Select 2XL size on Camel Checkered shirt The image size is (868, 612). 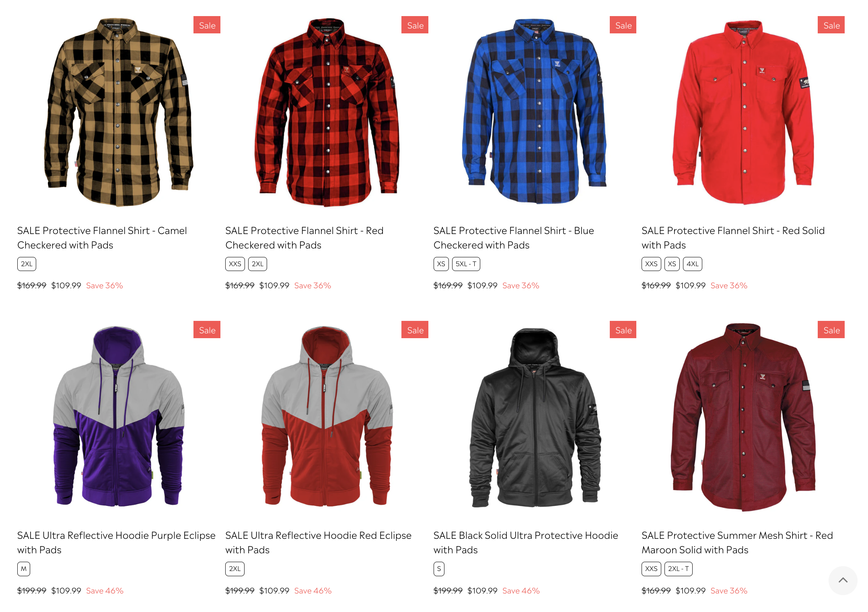[x=27, y=264]
